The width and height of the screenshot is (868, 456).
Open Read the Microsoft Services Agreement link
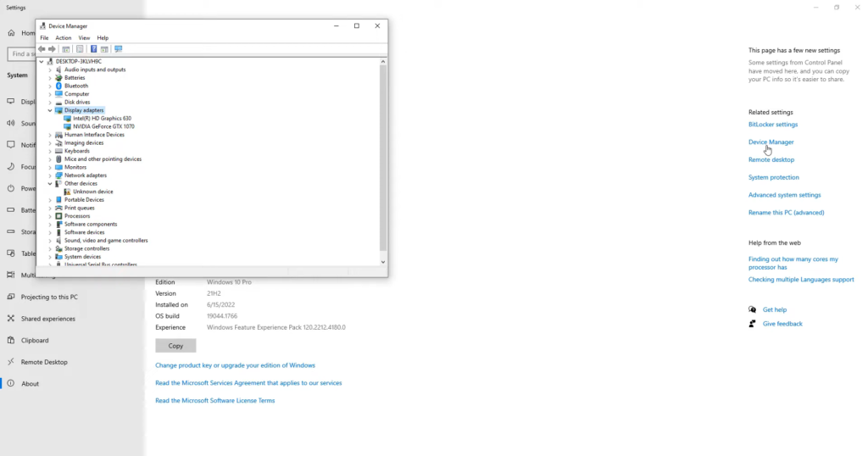point(248,383)
